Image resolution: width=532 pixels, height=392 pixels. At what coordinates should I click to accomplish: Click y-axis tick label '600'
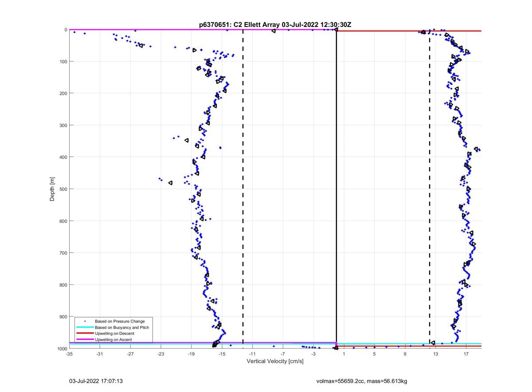63,221
